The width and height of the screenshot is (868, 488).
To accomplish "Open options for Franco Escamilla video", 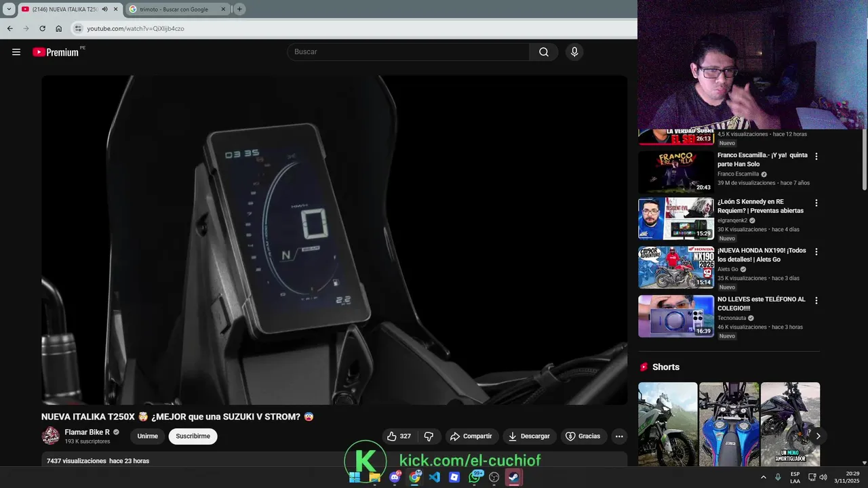I will click(816, 157).
